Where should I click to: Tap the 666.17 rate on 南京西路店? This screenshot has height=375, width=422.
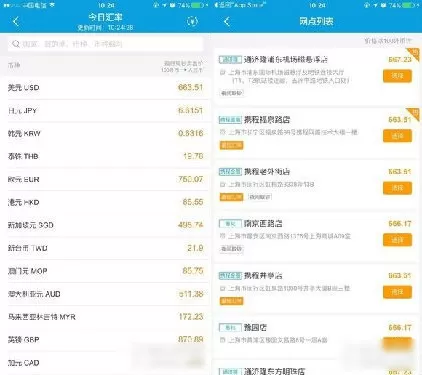pos(400,223)
